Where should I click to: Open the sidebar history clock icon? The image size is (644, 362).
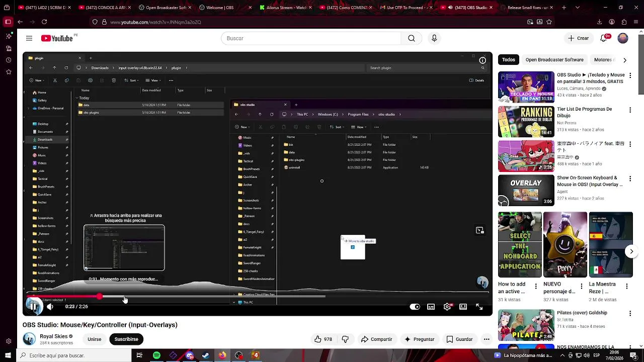click(9, 60)
